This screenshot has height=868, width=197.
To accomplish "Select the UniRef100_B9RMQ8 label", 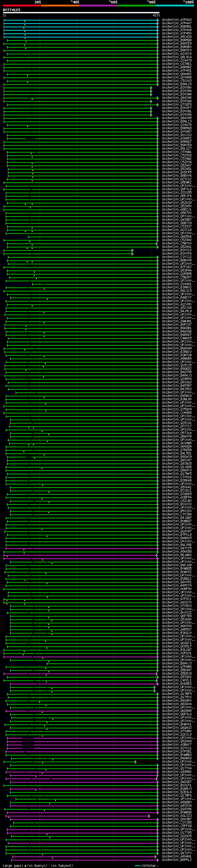I will tap(177, 40).
